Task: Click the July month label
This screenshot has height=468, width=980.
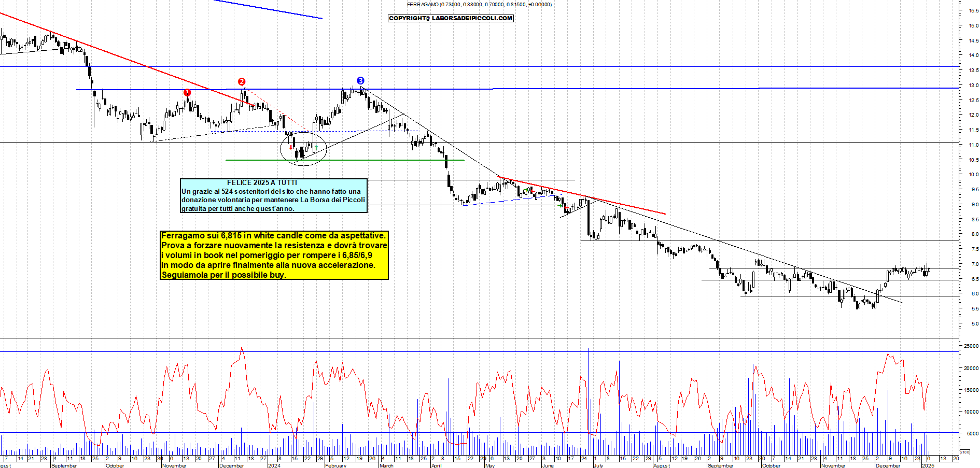Action: coord(598,465)
